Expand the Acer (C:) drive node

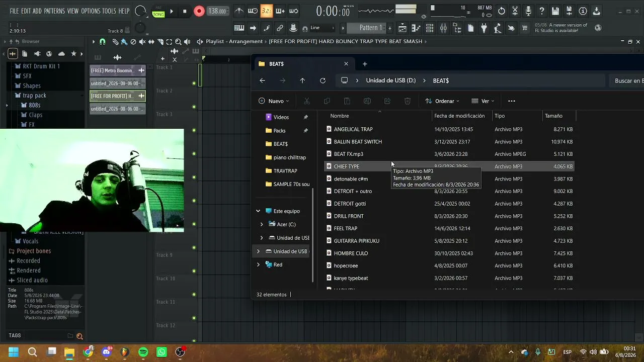point(262,224)
